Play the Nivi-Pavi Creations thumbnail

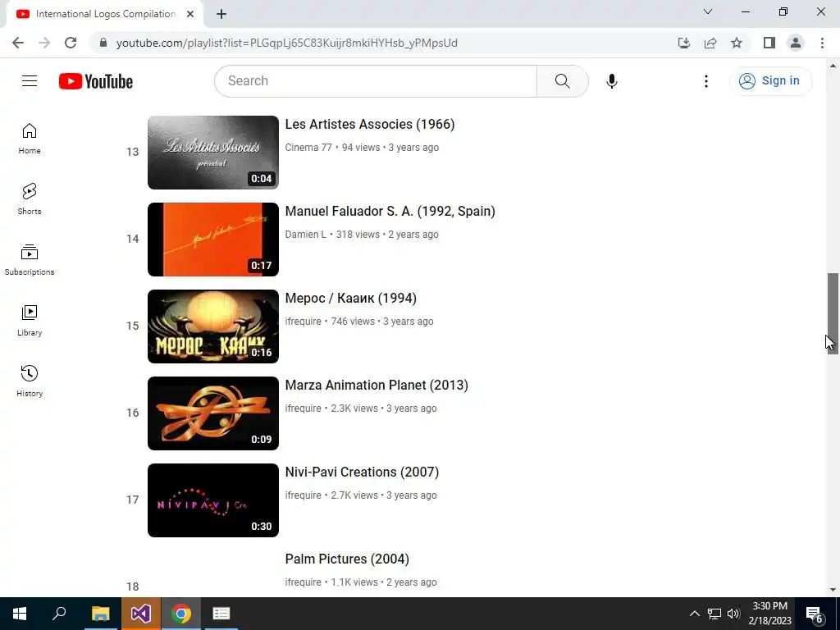pos(213,500)
